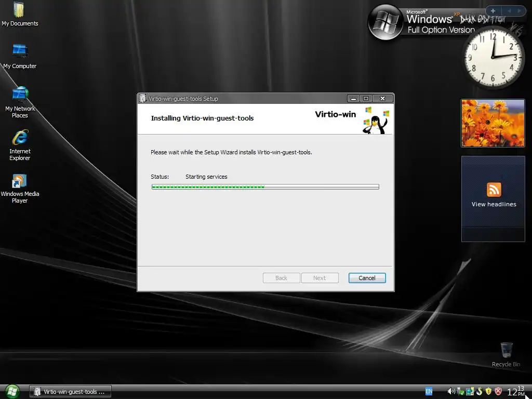Click the taskbar clock showing 12:13 PM
Image resolution: width=532 pixels, height=399 pixels.
click(516, 392)
